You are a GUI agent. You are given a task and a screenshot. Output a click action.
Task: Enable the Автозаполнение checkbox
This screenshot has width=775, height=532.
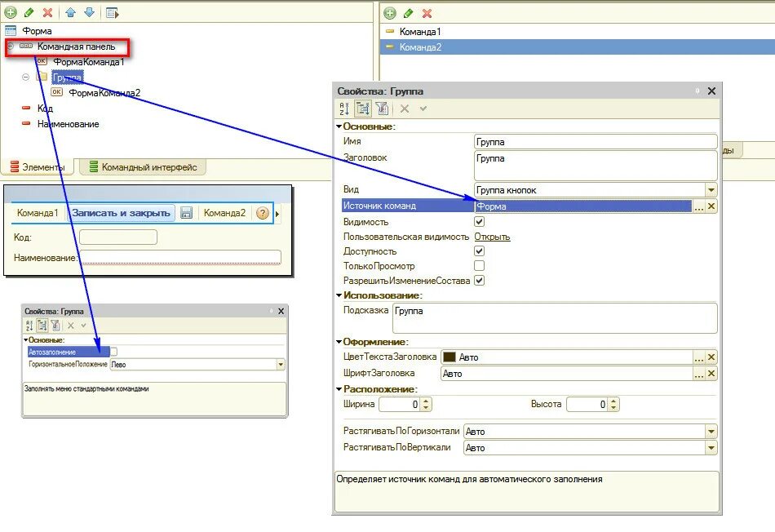113,352
